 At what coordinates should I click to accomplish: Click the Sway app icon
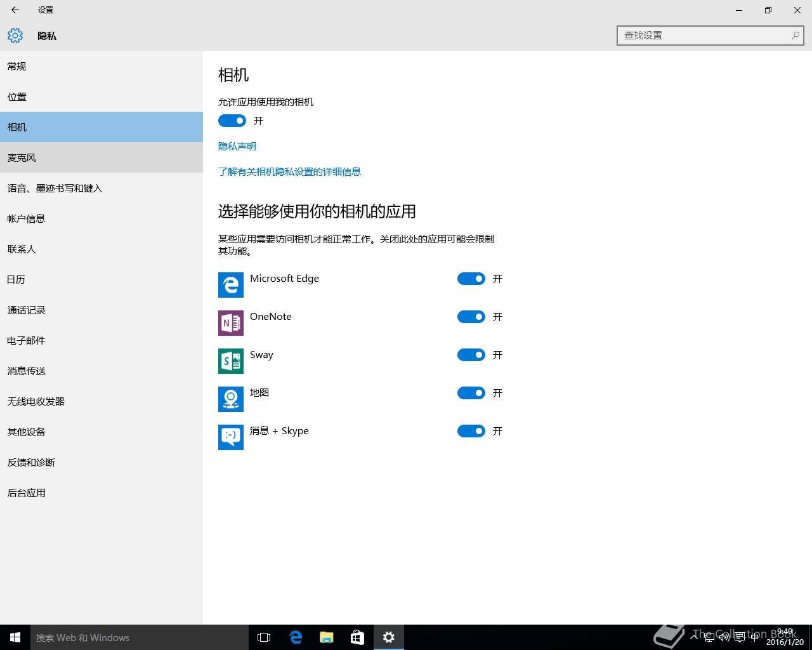231,361
